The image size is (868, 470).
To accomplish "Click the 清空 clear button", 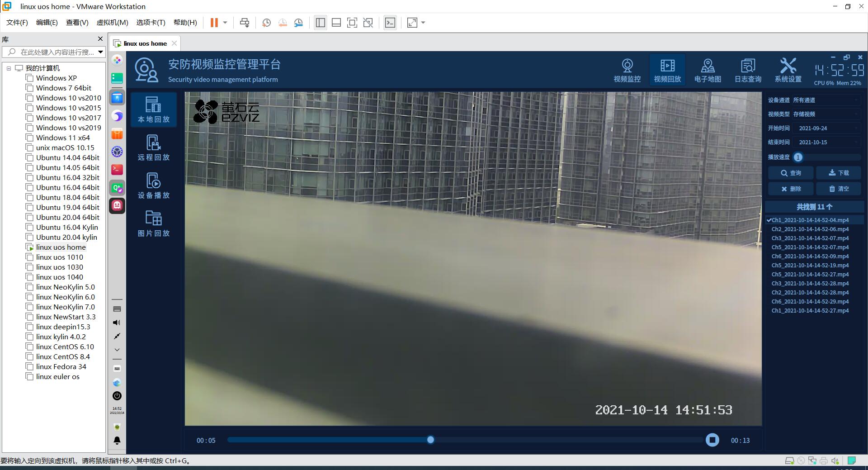I will [x=838, y=189].
